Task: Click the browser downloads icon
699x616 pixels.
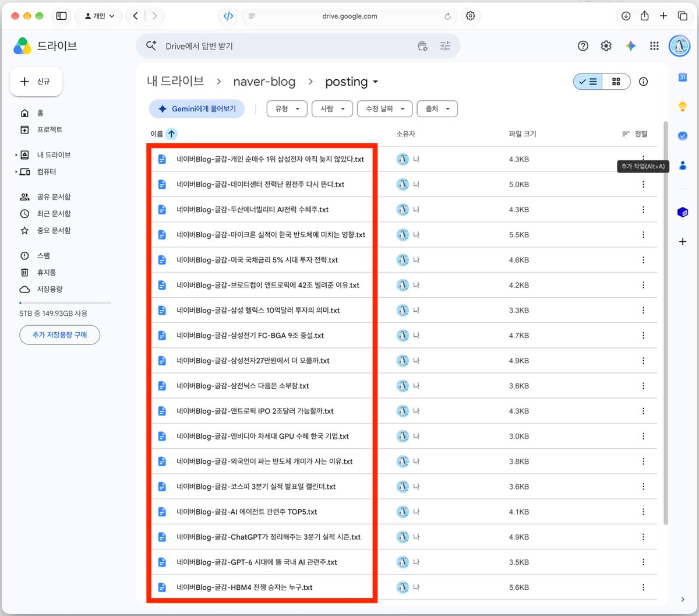Action: (626, 16)
